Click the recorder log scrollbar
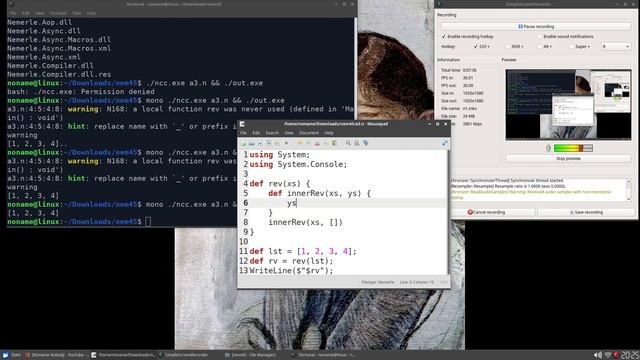 629,189
